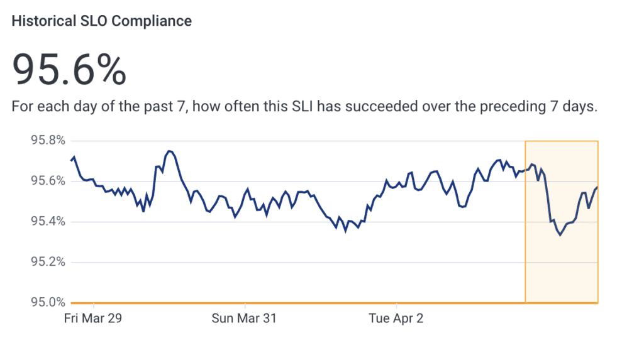Click the final endpoint of the compliance line
The width and height of the screenshot is (644, 348).
click(x=597, y=187)
